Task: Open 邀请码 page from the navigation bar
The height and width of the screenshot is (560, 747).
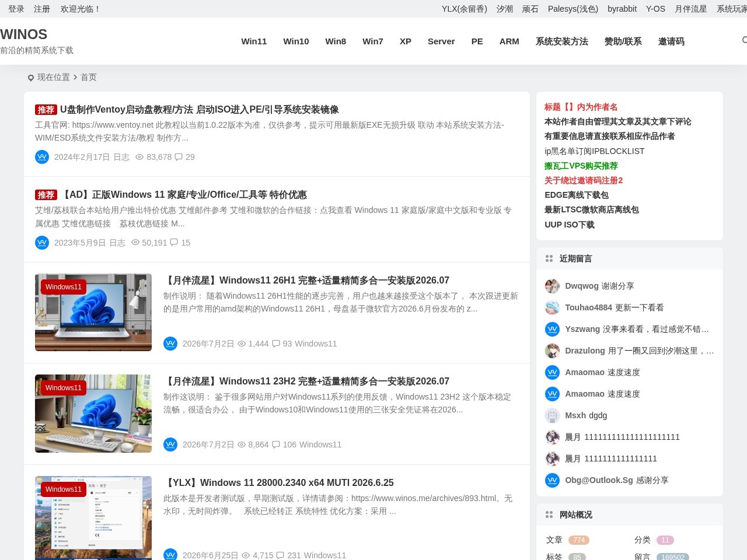Action: tap(671, 41)
